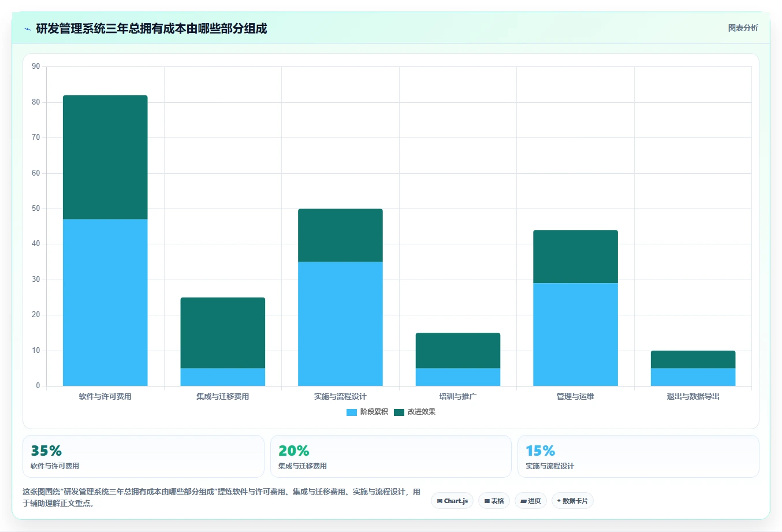Click the dark green segment of 集成与迁移费用 bar
782x532 pixels.
tap(223, 333)
